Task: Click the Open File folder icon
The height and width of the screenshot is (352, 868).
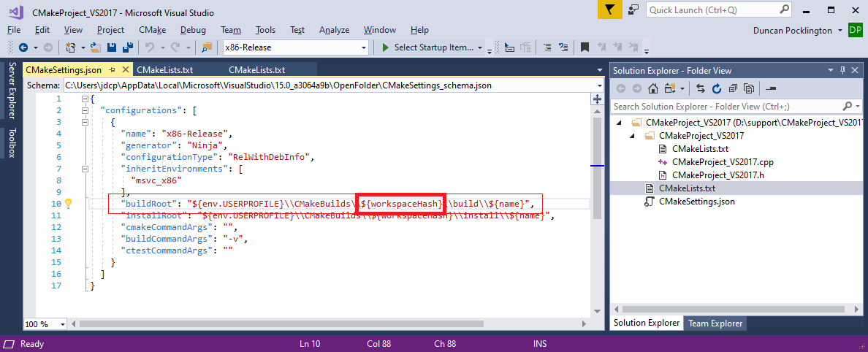Action: click(96, 47)
